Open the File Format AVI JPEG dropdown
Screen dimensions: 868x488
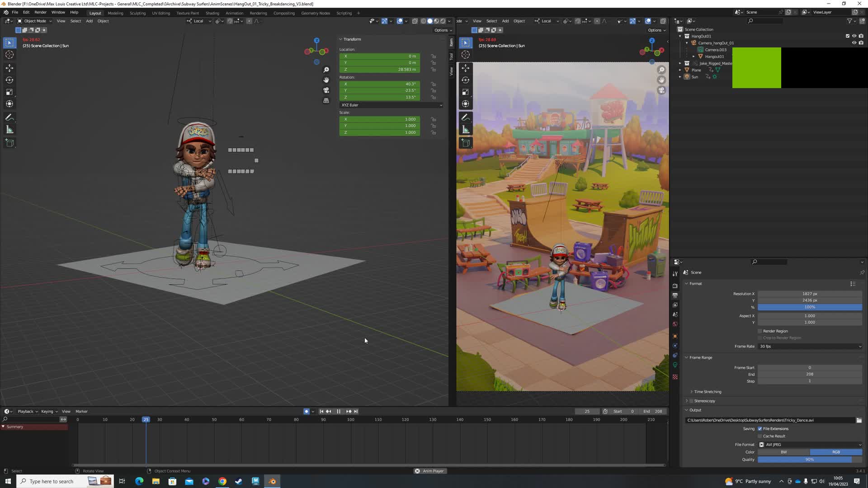(810, 445)
